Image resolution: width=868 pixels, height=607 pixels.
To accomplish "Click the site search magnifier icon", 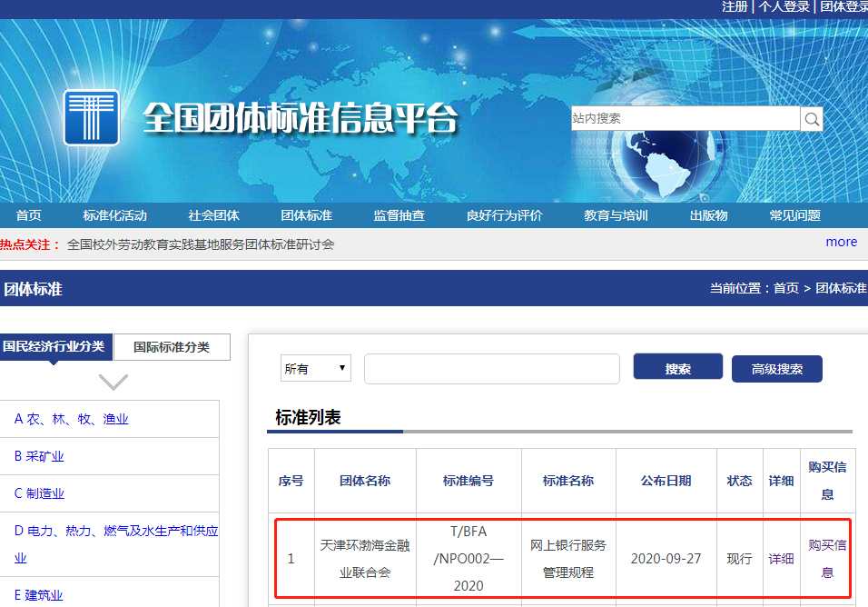I will [811, 118].
